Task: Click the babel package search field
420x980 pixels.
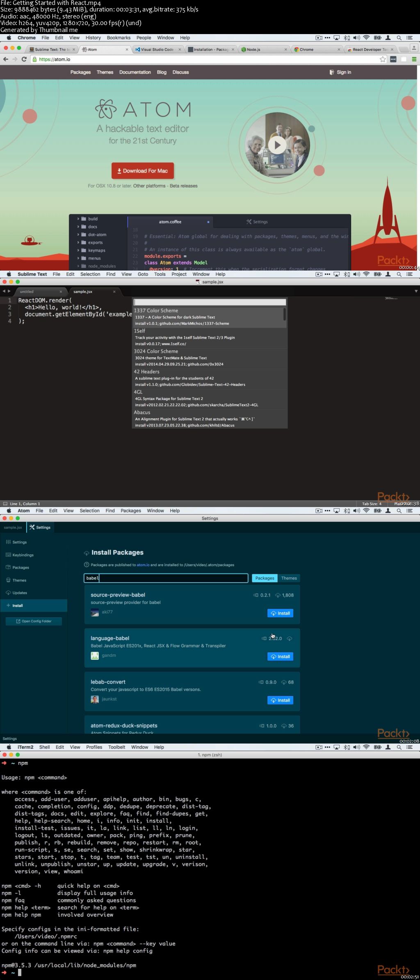Action: [166, 578]
